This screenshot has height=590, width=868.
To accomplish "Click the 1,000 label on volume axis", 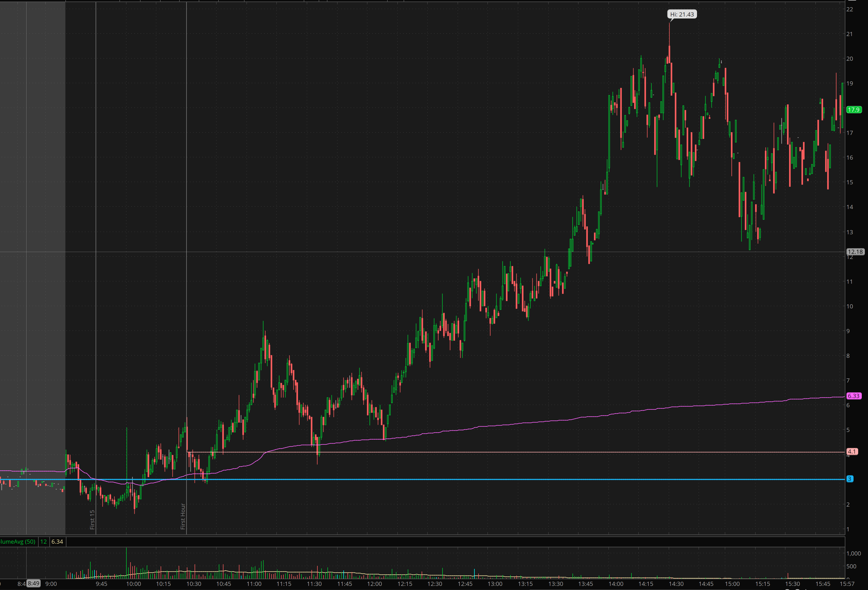I will tap(853, 553).
